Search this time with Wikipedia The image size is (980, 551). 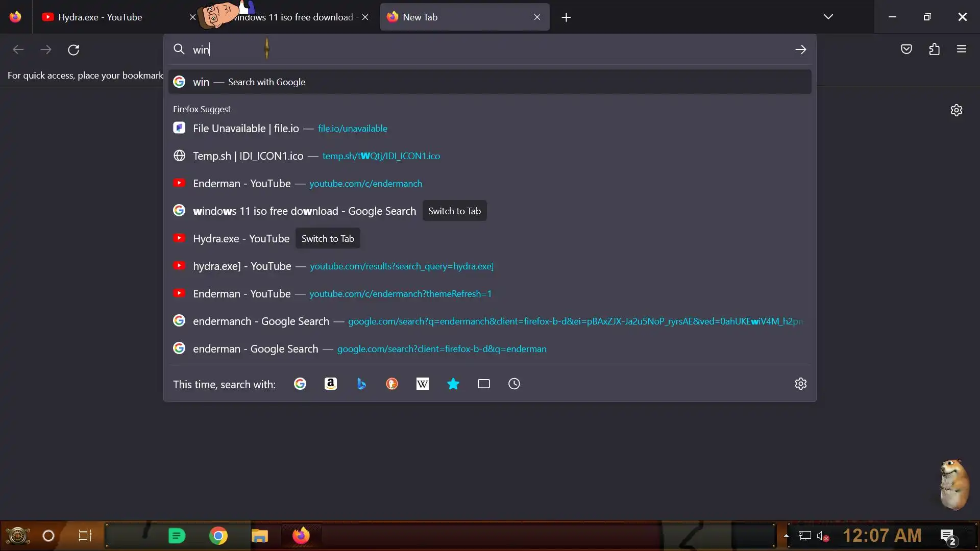coord(423,384)
